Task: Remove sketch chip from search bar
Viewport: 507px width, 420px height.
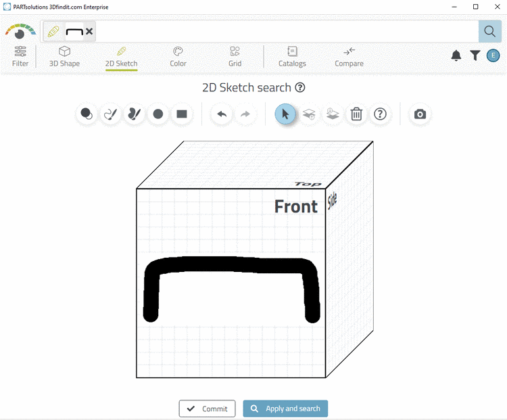Action: tap(89, 31)
